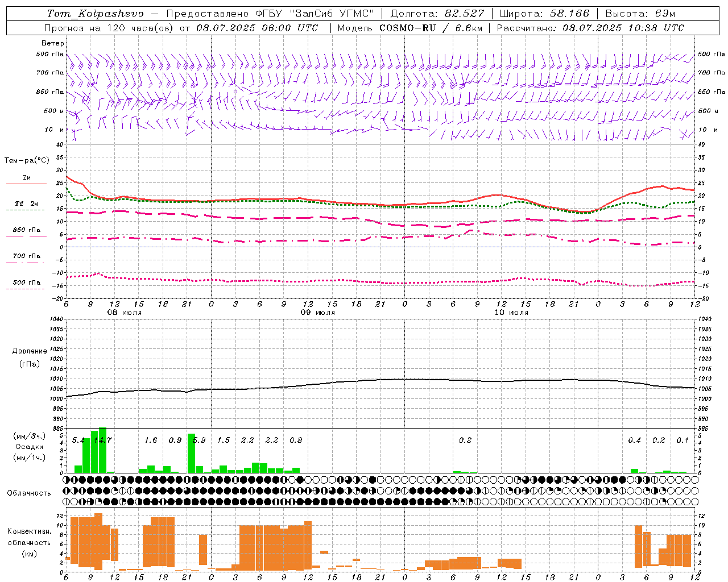Click 'Прогноз на 120 часа(ов)' forecast text

click(x=110, y=28)
